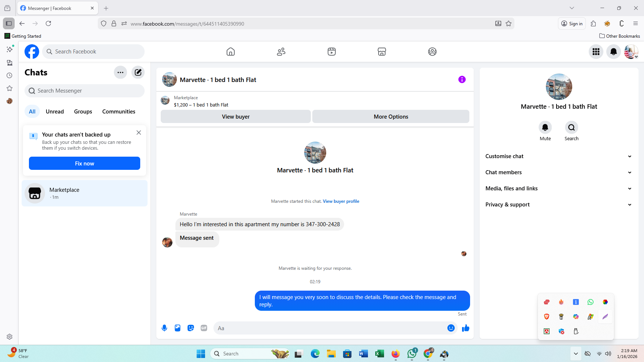Viewport: 644px width, 362px height.
Task: Go back to the previous page
Action: tap(22, 23)
